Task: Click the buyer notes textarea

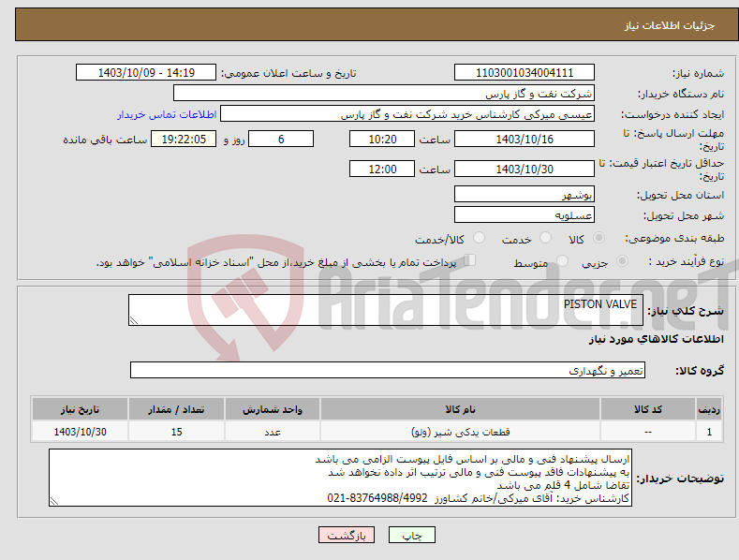Action: click(x=340, y=478)
